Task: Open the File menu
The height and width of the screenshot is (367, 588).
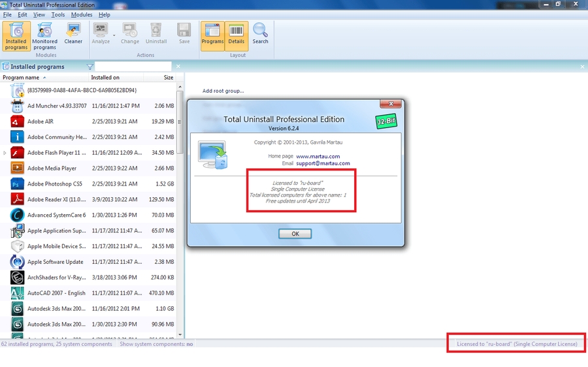Action: (x=7, y=14)
